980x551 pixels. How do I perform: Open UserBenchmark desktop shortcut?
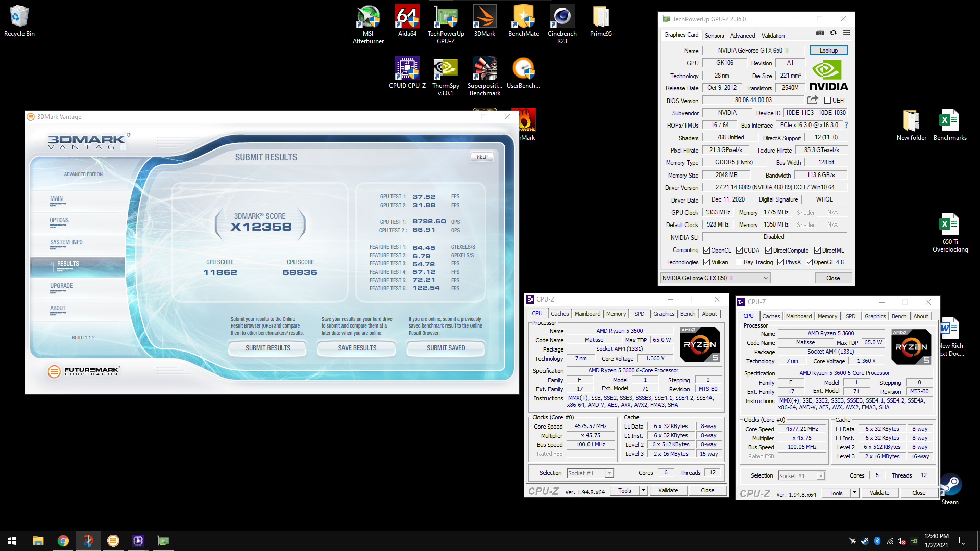[x=524, y=72]
